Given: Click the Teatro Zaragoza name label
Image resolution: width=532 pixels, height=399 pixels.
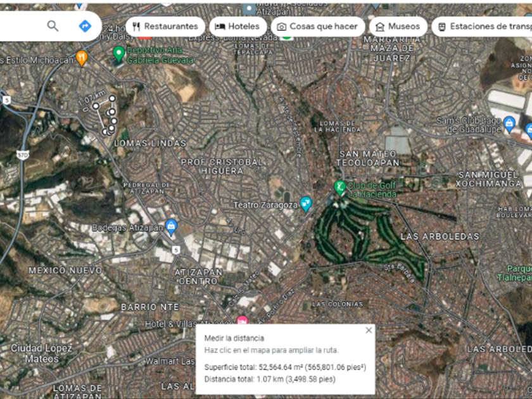Looking at the screenshot, I should point(265,205).
